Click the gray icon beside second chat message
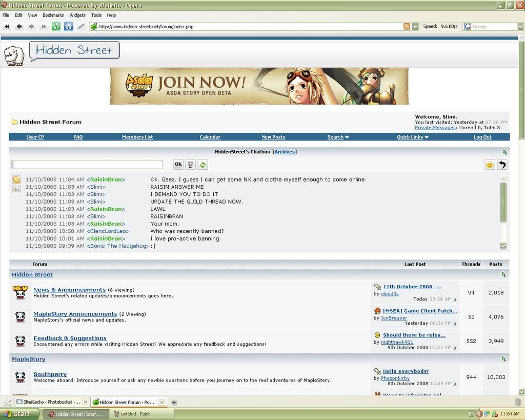The height and width of the screenshot is (420, 525). coord(16,189)
